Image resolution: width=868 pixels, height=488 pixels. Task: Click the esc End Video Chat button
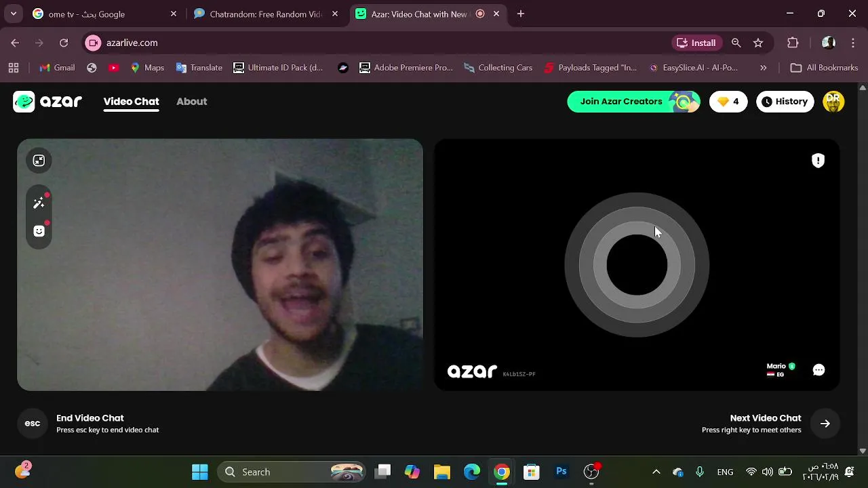[x=33, y=424]
